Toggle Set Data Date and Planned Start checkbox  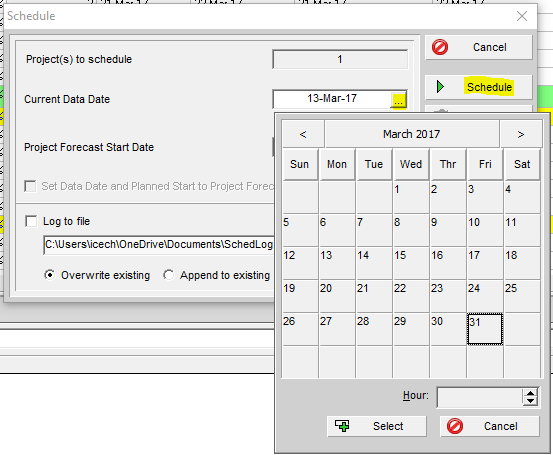(x=30, y=186)
